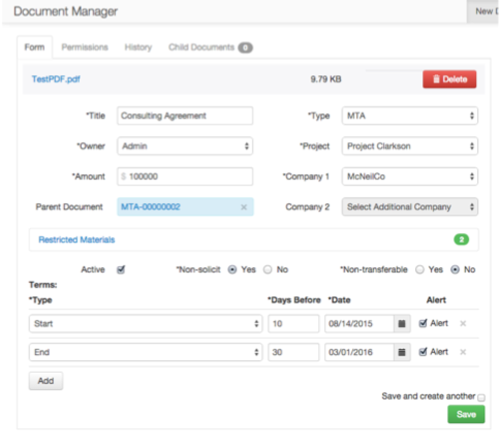Image resolution: width=500 pixels, height=448 pixels.
Task: Switch to the Permissions tab
Action: click(x=85, y=47)
